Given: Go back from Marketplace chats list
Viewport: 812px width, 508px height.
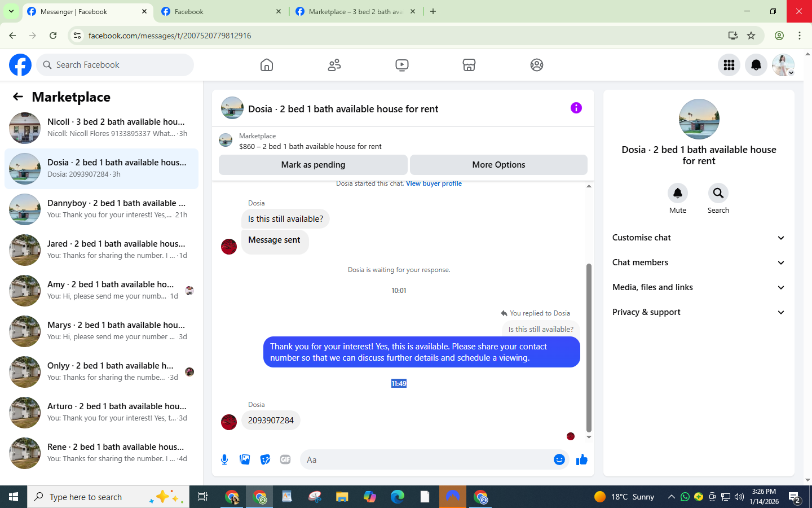Looking at the screenshot, I should [x=18, y=97].
